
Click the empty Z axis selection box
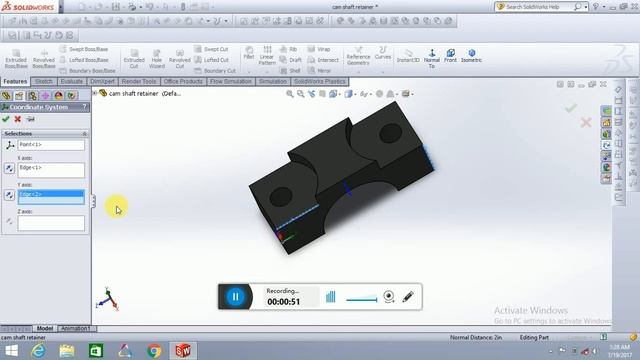point(51,223)
